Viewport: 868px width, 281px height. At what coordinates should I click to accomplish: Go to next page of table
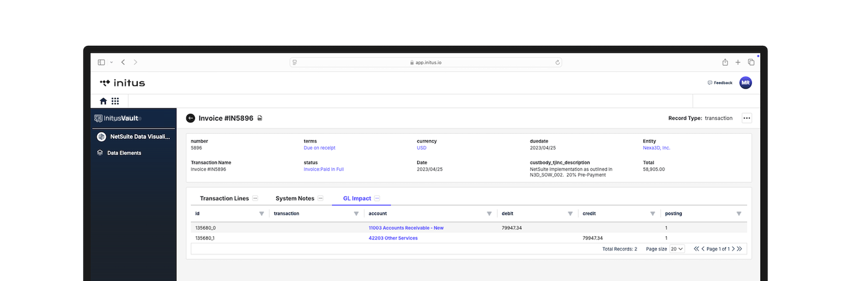[733, 249]
